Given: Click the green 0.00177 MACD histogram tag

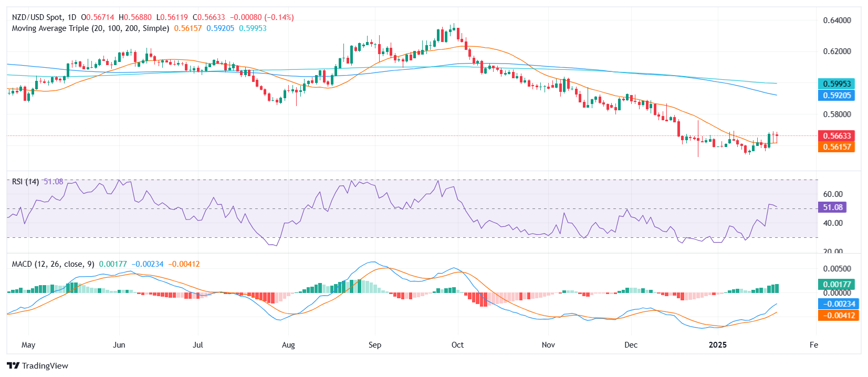Looking at the screenshot, I should point(836,285).
